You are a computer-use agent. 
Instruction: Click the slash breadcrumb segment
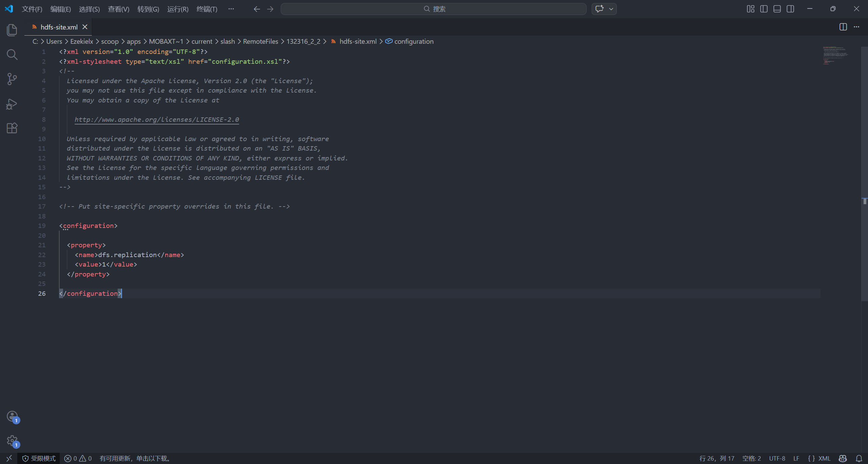coord(228,41)
